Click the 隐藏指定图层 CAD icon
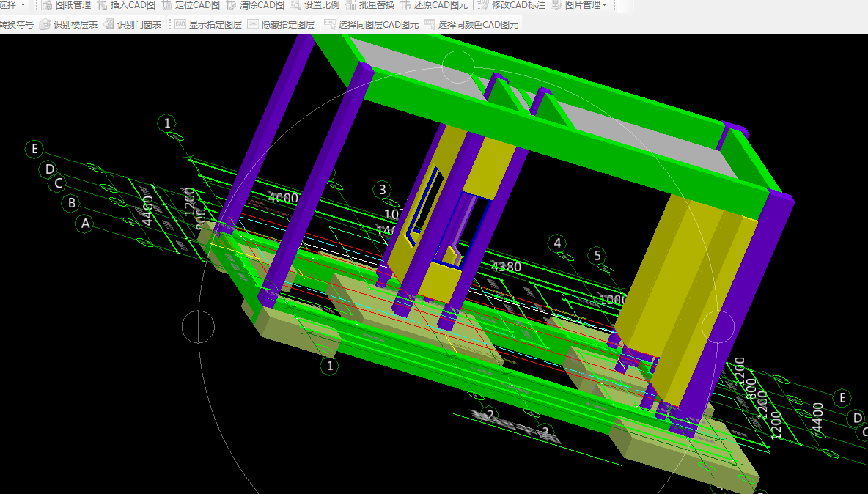The height and width of the screenshot is (494, 868). tap(253, 23)
